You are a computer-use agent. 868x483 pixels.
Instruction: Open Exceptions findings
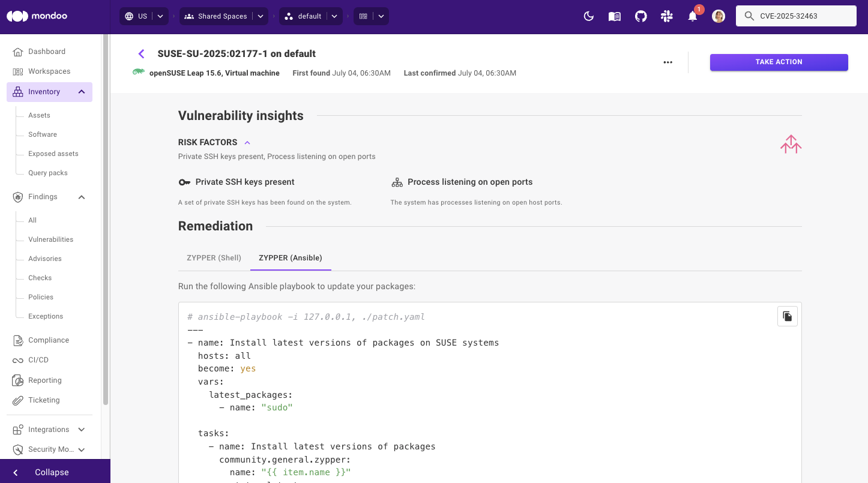pos(46,316)
